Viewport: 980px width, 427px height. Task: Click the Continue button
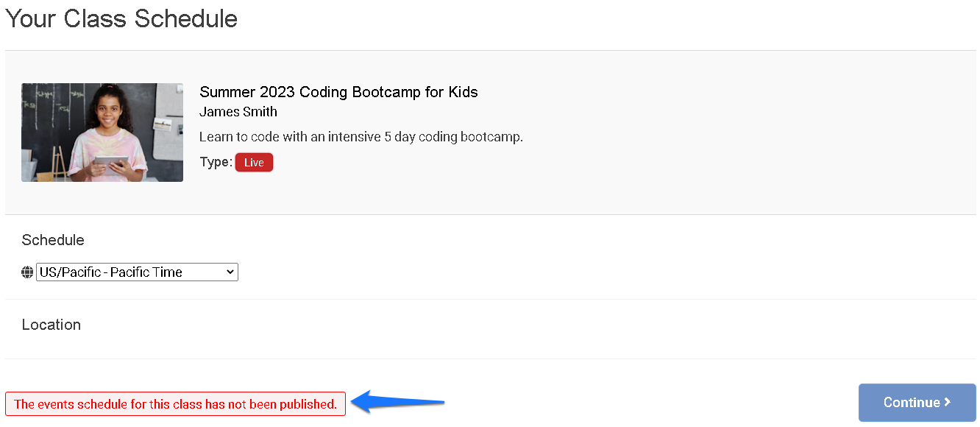coord(917,403)
